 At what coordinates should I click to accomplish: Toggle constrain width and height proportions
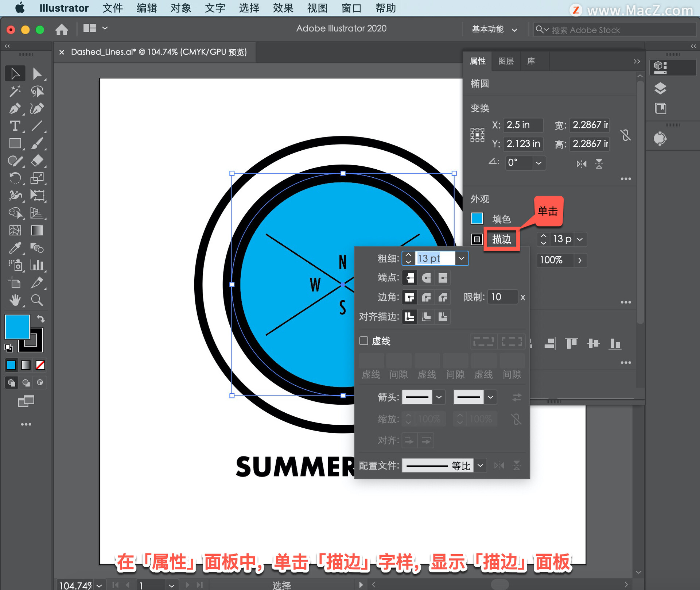626,135
